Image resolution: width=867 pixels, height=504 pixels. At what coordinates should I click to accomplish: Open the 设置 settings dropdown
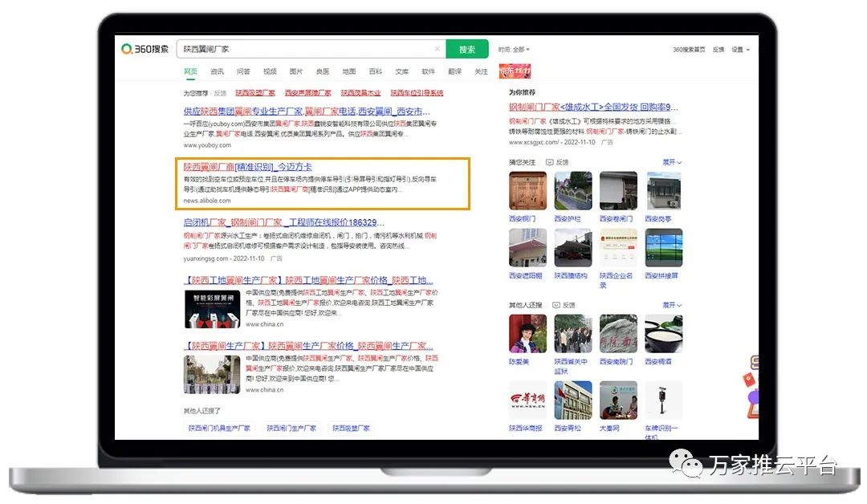(739, 49)
